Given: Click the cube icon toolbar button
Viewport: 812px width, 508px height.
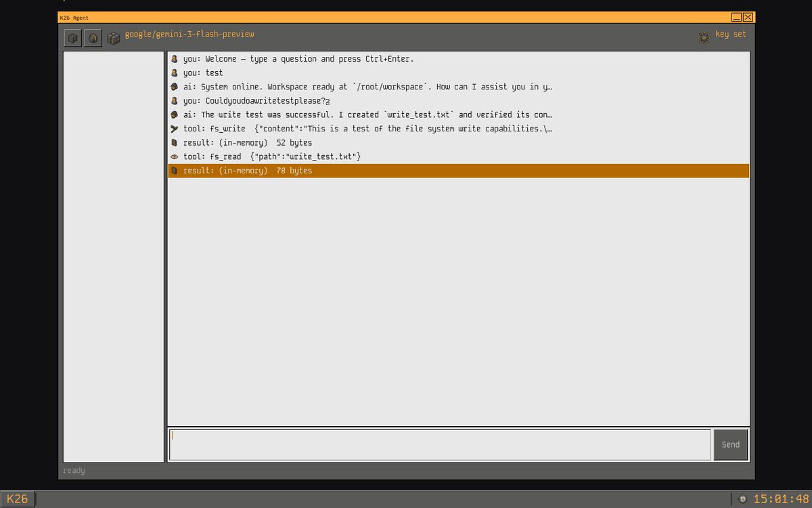Looking at the screenshot, I should point(73,38).
